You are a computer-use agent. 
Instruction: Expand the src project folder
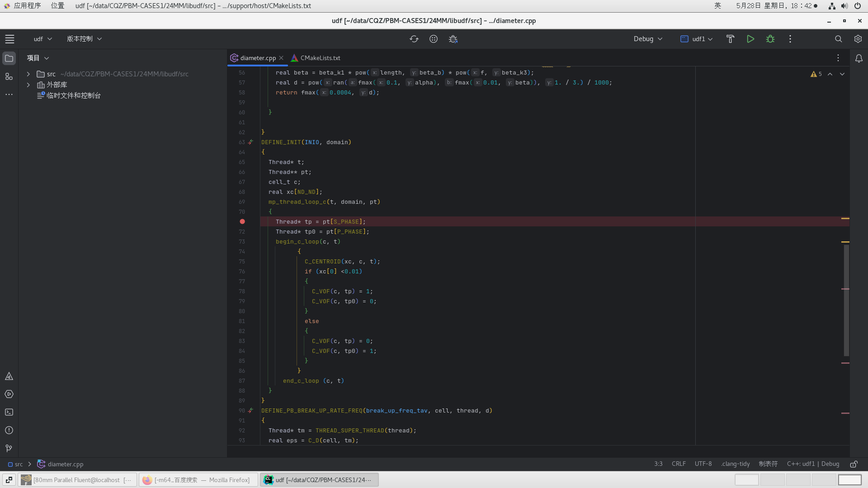(x=28, y=74)
